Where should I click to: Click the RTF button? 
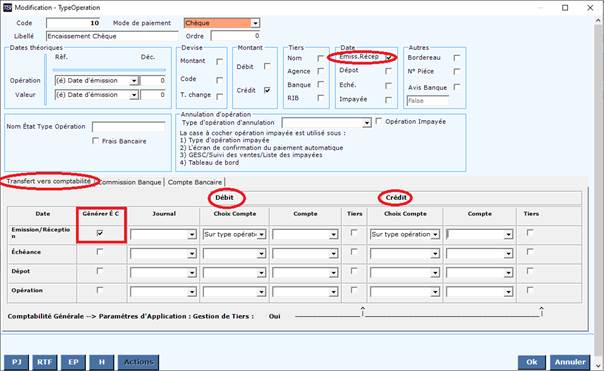click(x=45, y=362)
